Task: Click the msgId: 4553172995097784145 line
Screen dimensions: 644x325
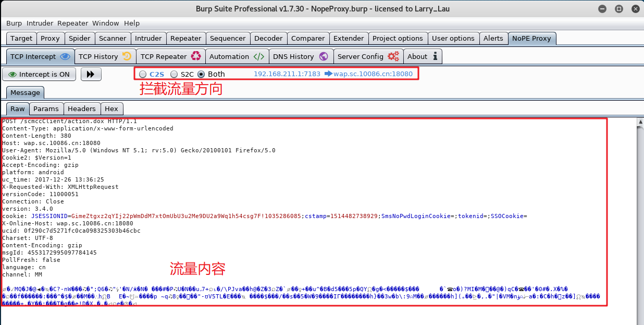Action: coord(49,252)
